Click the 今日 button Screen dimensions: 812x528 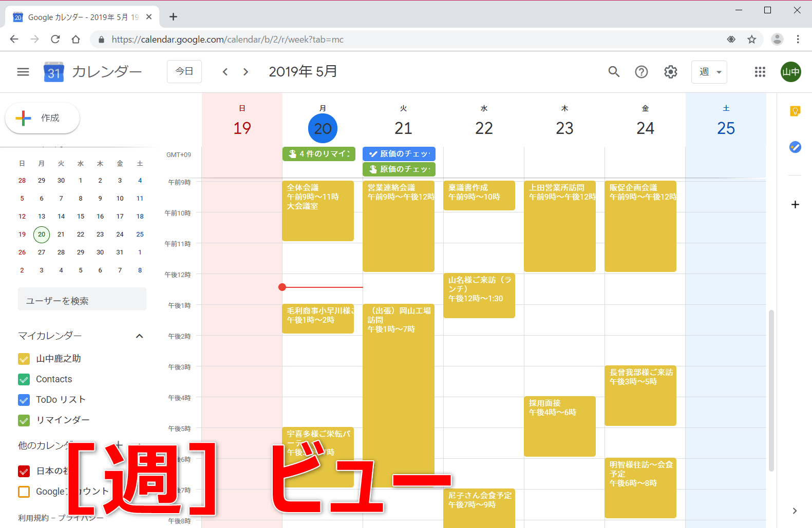[x=184, y=72]
